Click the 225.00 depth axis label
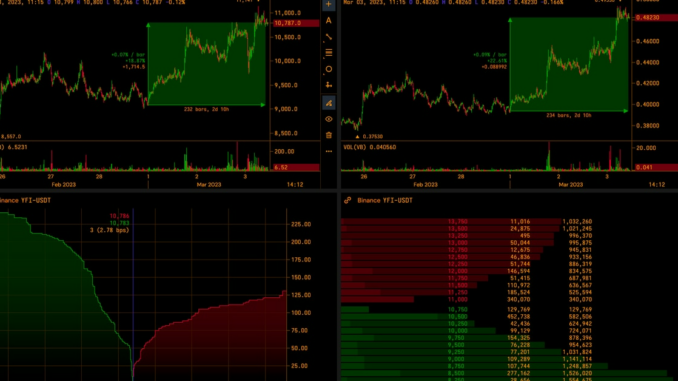Image resolution: width=678 pixels, height=381 pixels. (x=301, y=224)
